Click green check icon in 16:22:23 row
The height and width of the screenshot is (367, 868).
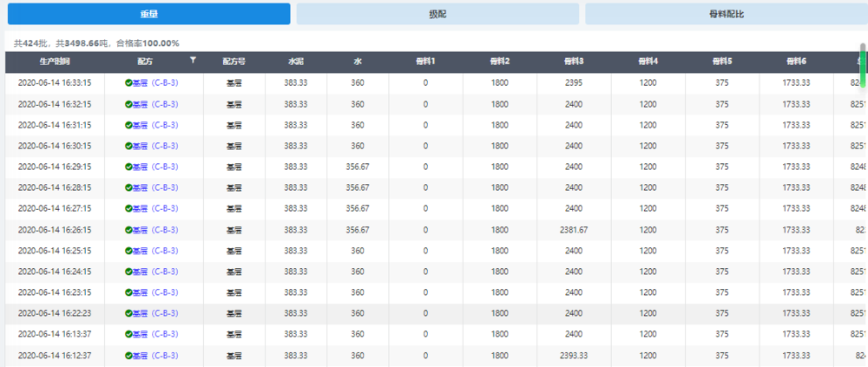[x=128, y=313]
